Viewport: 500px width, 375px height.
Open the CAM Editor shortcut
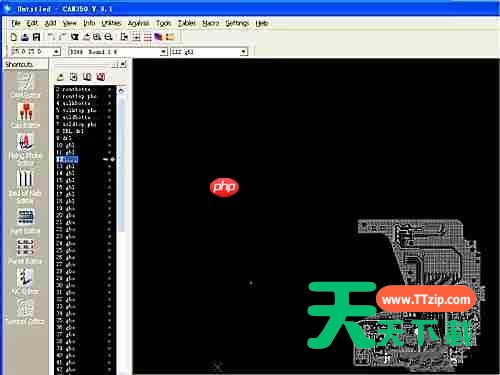(x=25, y=86)
